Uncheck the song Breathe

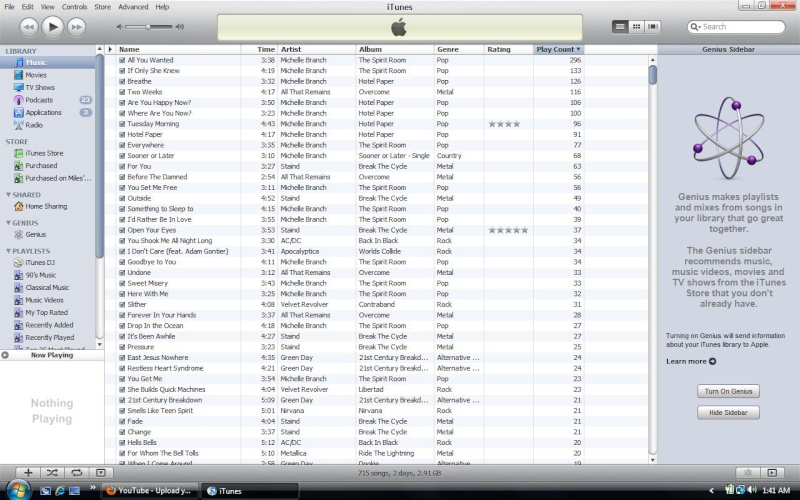[x=122, y=82]
